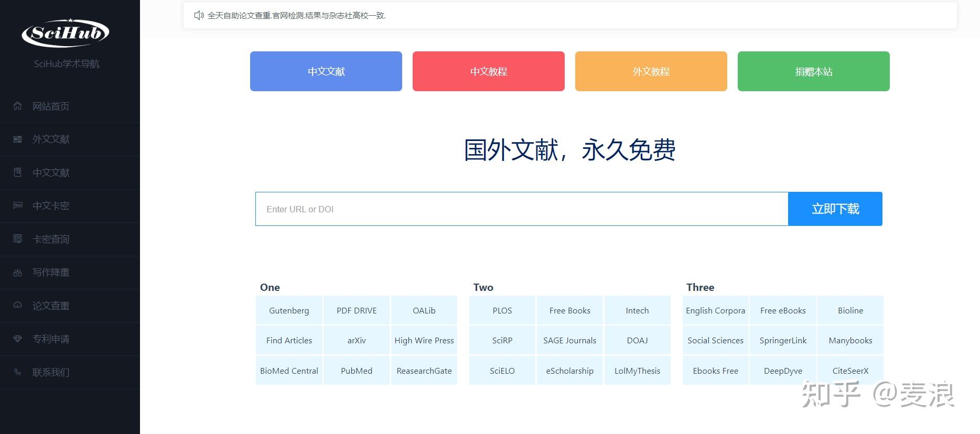Open 中文卡密 in the sidebar

(70, 206)
